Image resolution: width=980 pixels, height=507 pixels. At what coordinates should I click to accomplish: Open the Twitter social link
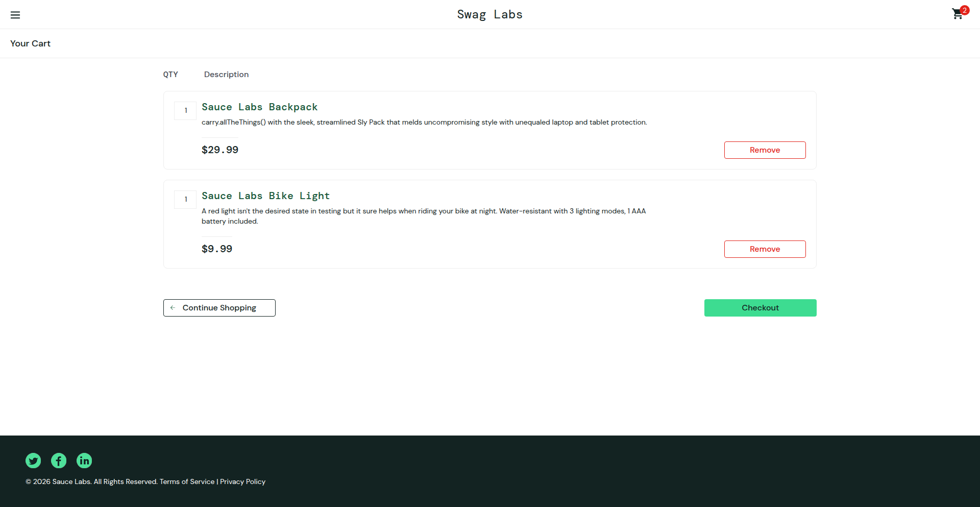(33, 461)
